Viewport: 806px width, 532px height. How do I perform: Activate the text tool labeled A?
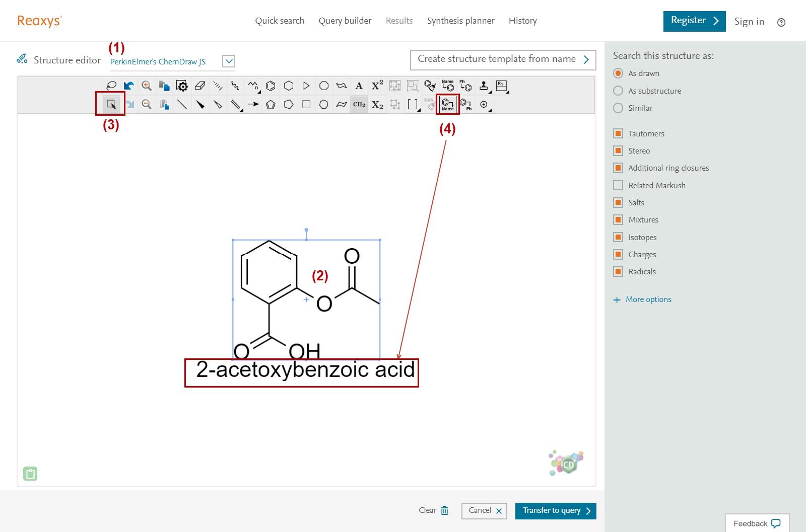coord(359,86)
